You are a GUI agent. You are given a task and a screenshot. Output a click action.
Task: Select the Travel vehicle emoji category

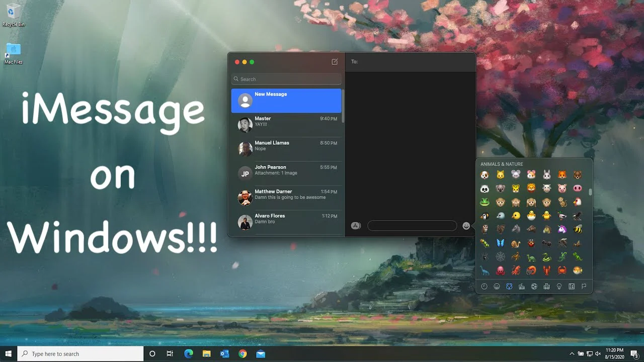(x=547, y=286)
